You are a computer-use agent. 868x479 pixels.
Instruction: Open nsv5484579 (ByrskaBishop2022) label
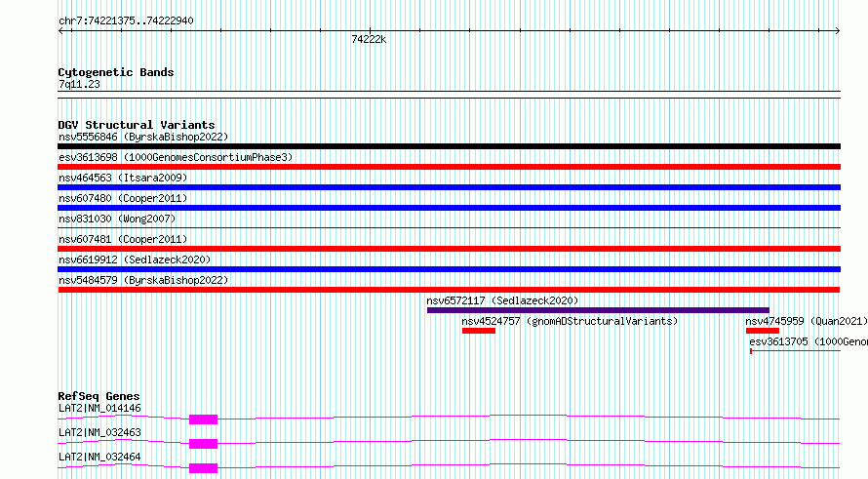[143, 280]
